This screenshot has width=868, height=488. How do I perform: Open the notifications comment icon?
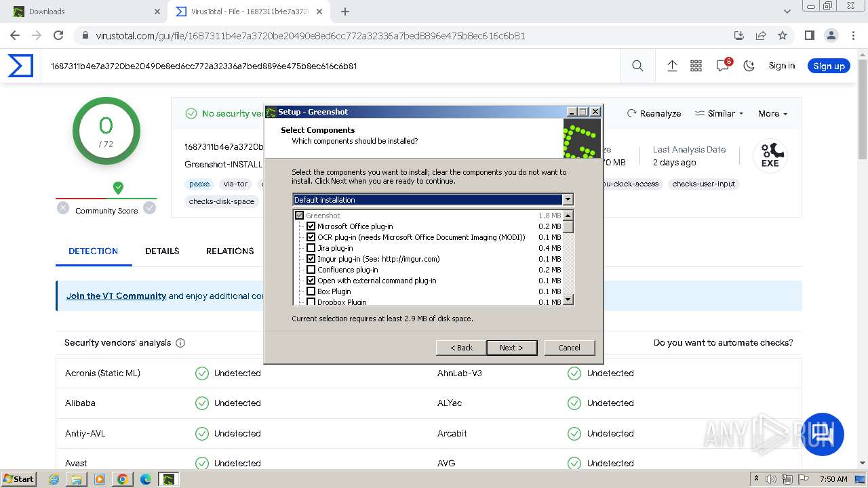[x=723, y=66]
